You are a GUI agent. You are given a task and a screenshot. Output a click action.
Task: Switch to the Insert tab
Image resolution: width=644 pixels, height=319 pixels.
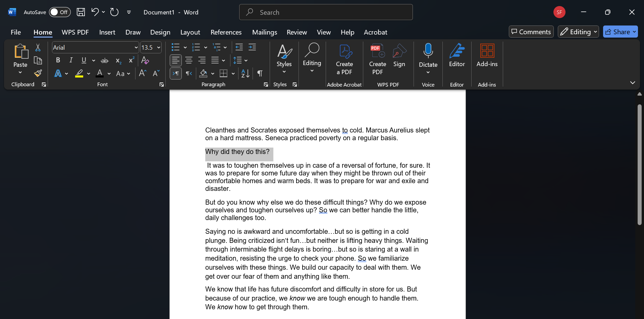pos(107,32)
